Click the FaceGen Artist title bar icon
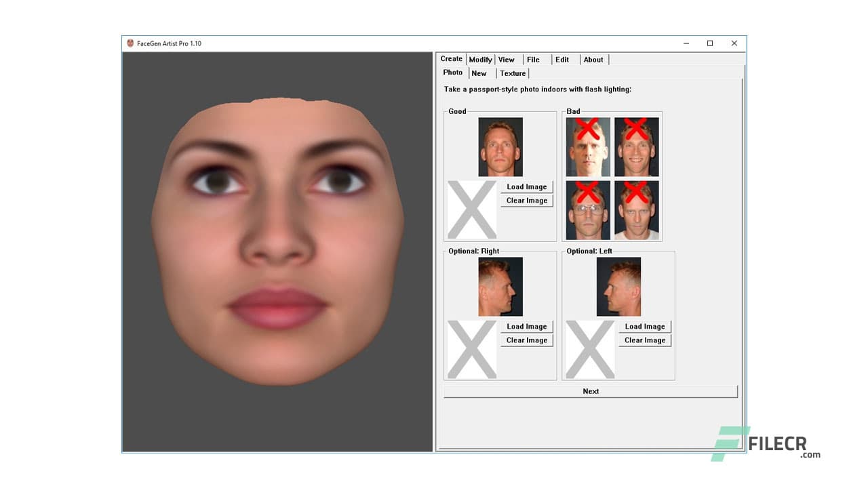The image size is (868, 488). point(129,43)
